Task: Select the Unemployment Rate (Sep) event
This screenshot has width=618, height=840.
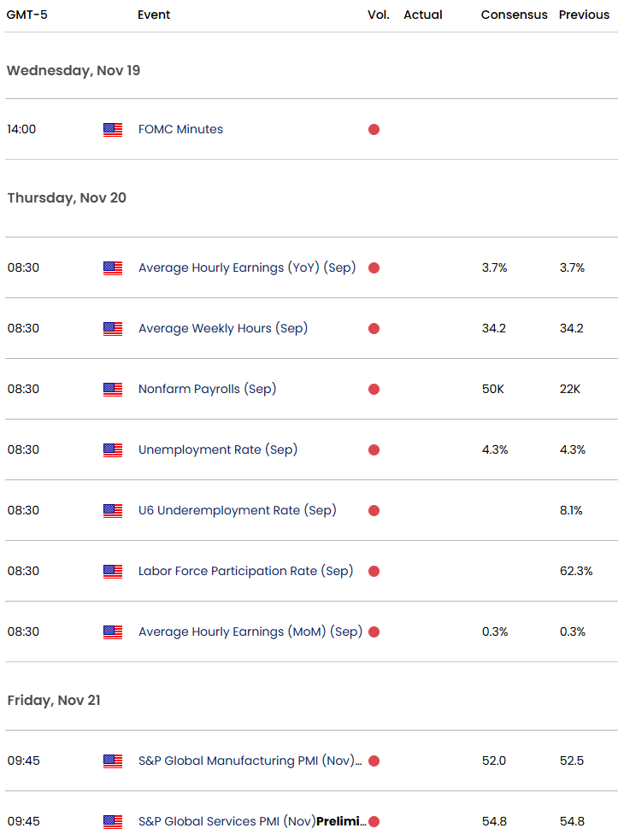Action: click(x=218, y=450)
